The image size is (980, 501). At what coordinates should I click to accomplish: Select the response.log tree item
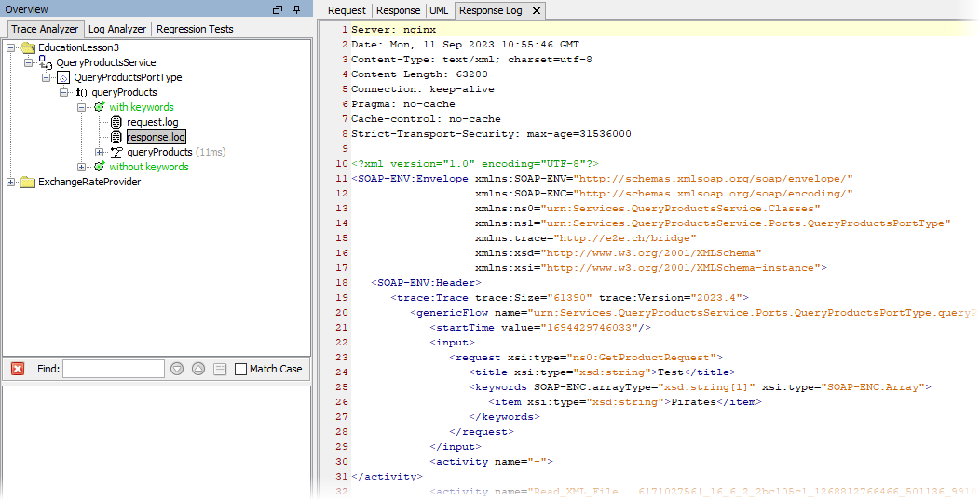click(156, 137)
